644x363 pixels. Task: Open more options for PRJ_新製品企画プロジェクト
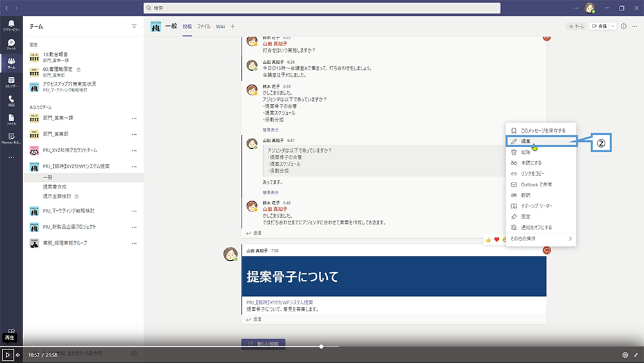[134, 227]
